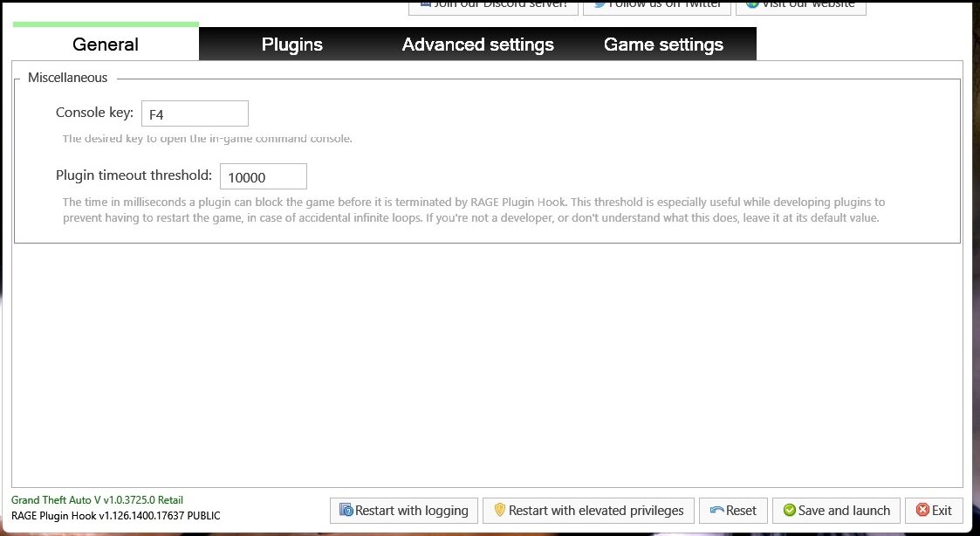Screen dimensions: 980x536
Task: Click the Console key input field
Action: [195, 113]
